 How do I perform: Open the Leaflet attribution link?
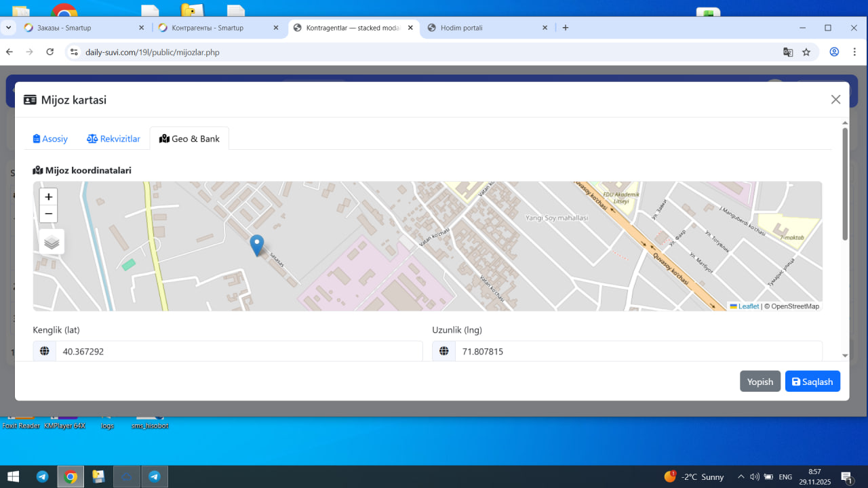[748, 306]
